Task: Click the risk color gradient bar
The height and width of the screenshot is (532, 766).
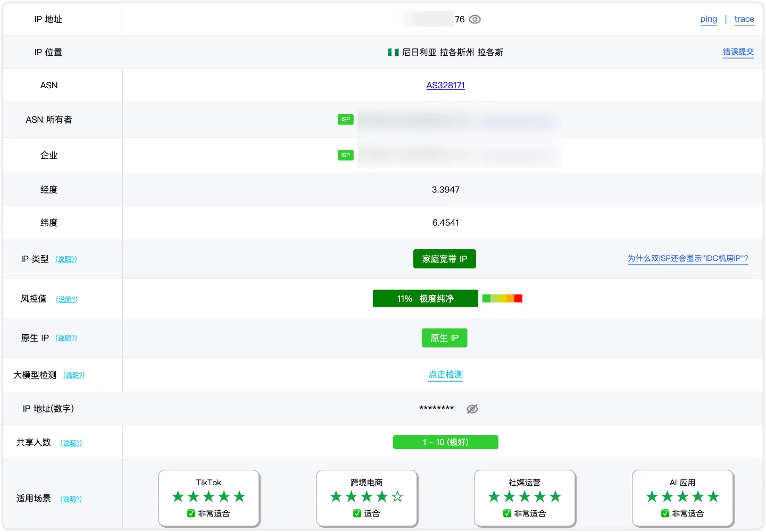Action: point(502,299)
